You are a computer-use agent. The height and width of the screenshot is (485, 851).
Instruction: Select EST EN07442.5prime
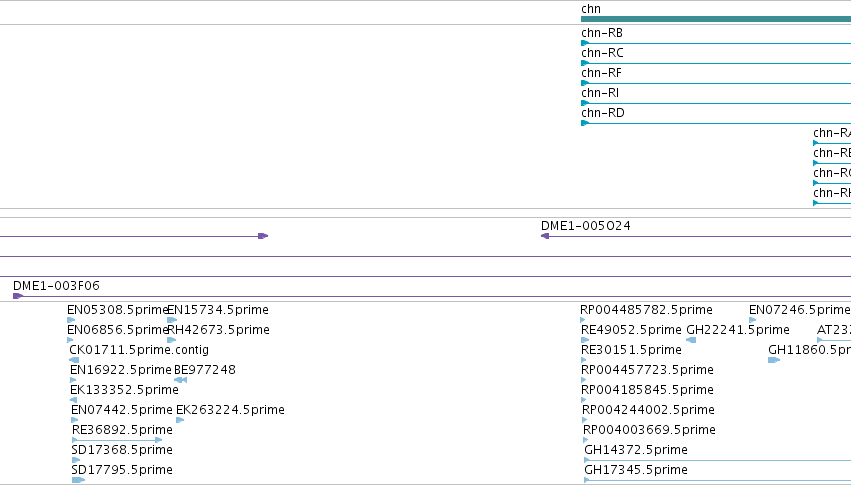pyautogui.click(x=122, y=410)
